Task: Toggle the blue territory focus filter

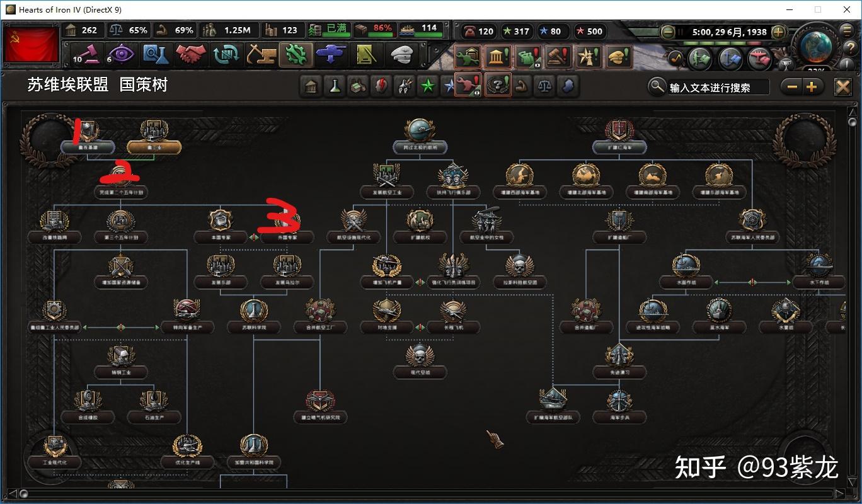Action: coord(568,86)
